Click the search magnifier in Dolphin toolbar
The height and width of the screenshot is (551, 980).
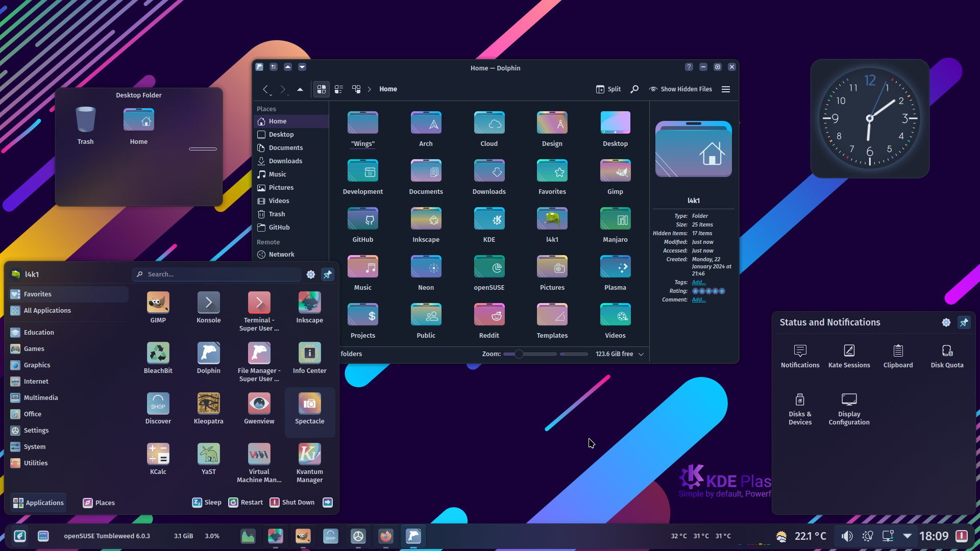(634, 89)
